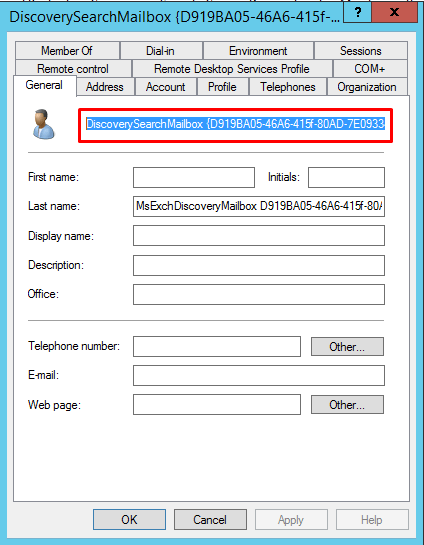Click into the Initials field
This screenshot has height=545, width=424.
[x=346, y=177]
